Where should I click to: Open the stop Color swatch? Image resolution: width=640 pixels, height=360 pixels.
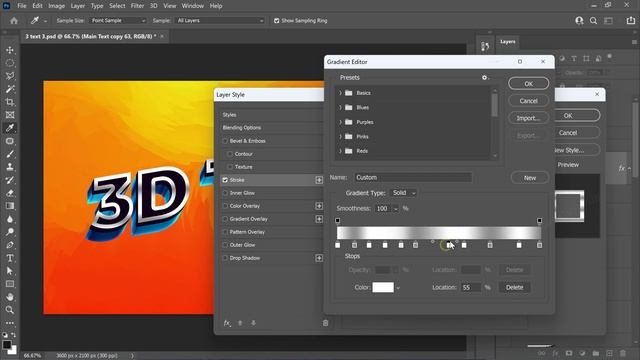(383, 287)
